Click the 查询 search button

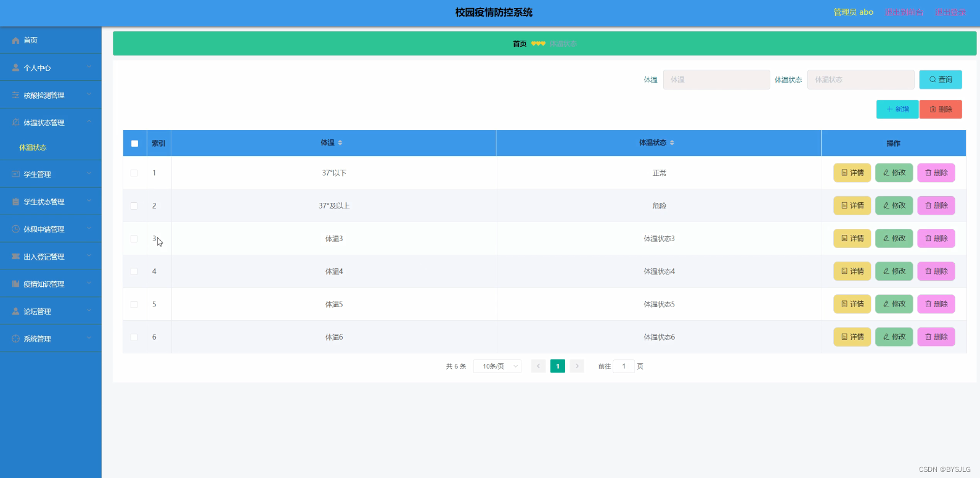(x=941, y=80)
